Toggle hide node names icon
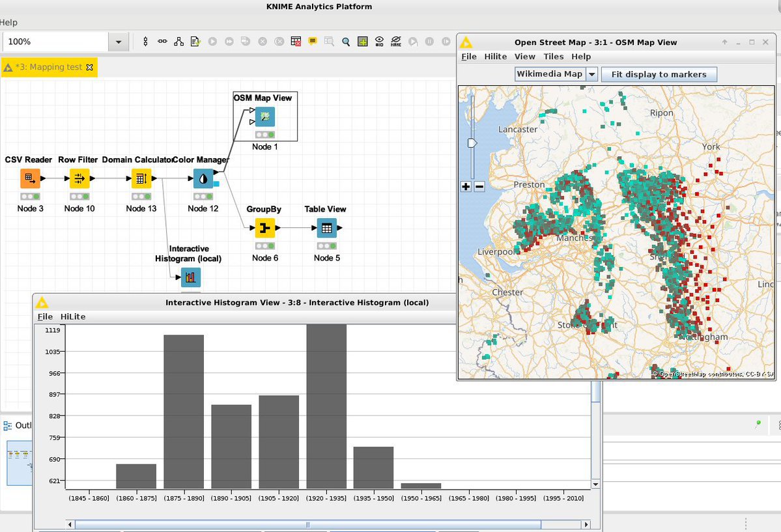This screenshot has width=781, height=532. [x=396, y=42]
